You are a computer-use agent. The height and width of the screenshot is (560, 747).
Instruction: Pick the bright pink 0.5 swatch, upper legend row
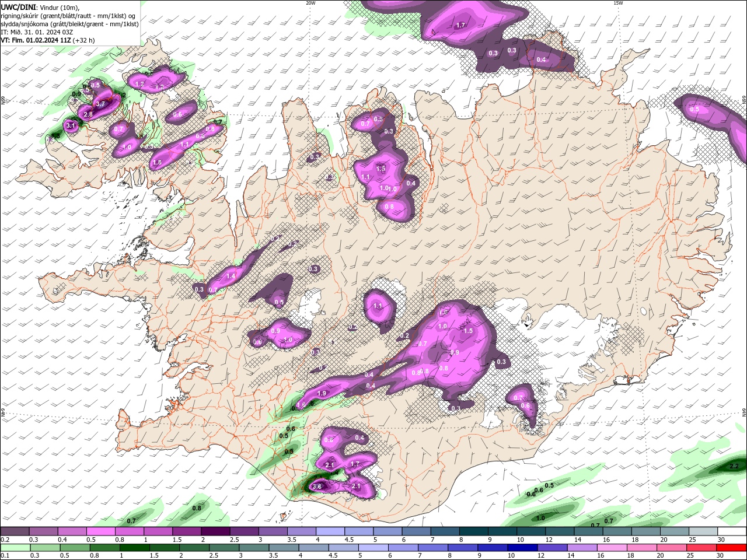pos(100,531)
